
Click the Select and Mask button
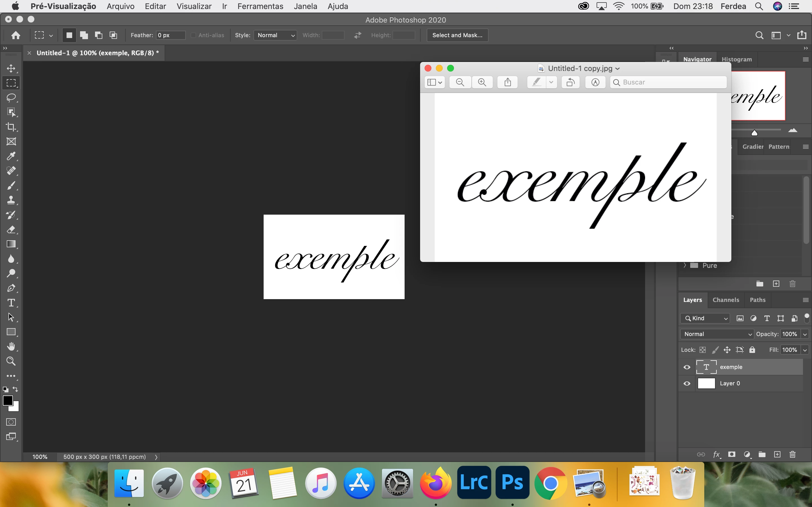[x=457, y=35]
